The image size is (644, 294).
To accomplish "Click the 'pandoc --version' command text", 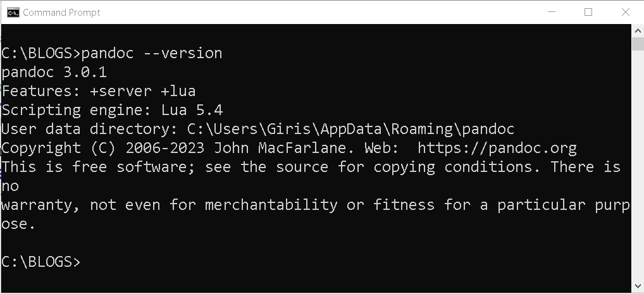I will (152, 53).
